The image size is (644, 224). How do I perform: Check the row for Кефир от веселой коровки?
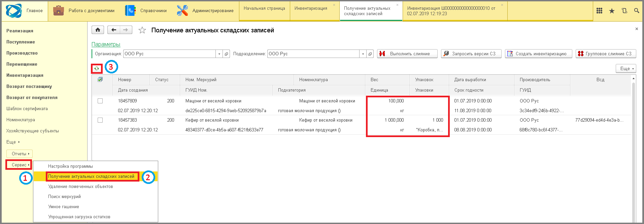[100, 120]
